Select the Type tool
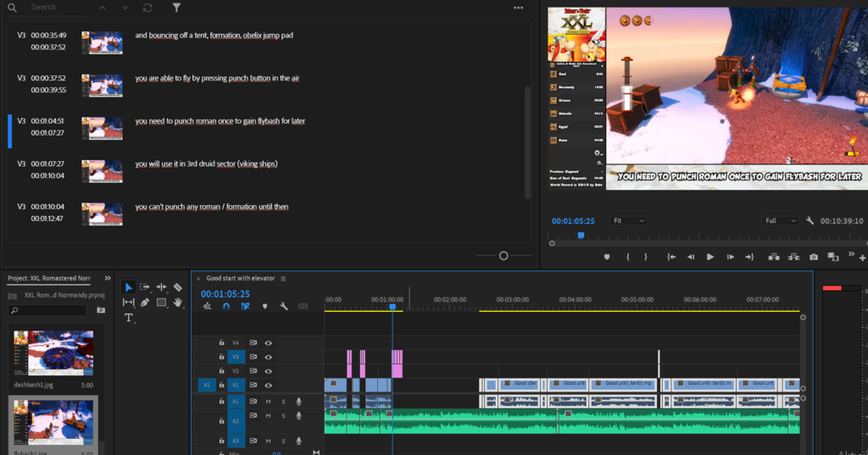Viewport: 868px width, 455px height. pos(129,318)
